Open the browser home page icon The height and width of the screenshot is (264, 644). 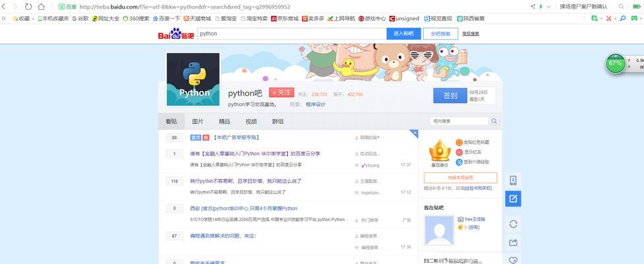point(41,7)
